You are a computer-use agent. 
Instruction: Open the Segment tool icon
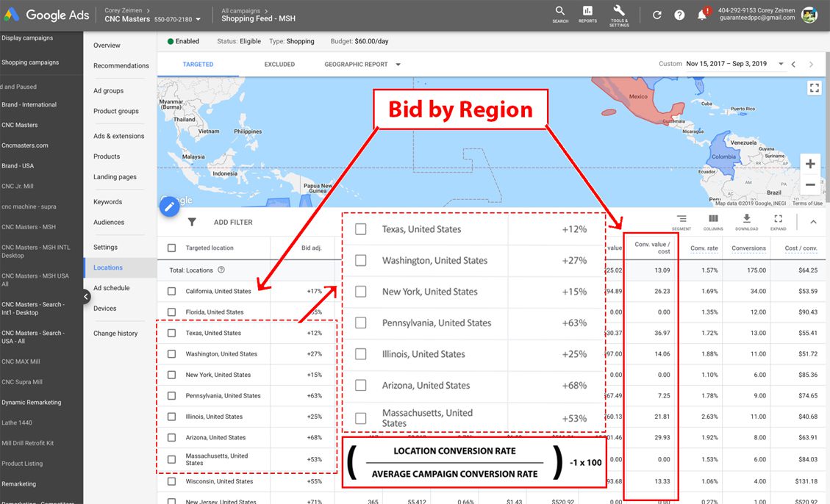pyautogui.click(x=681, y=222)
